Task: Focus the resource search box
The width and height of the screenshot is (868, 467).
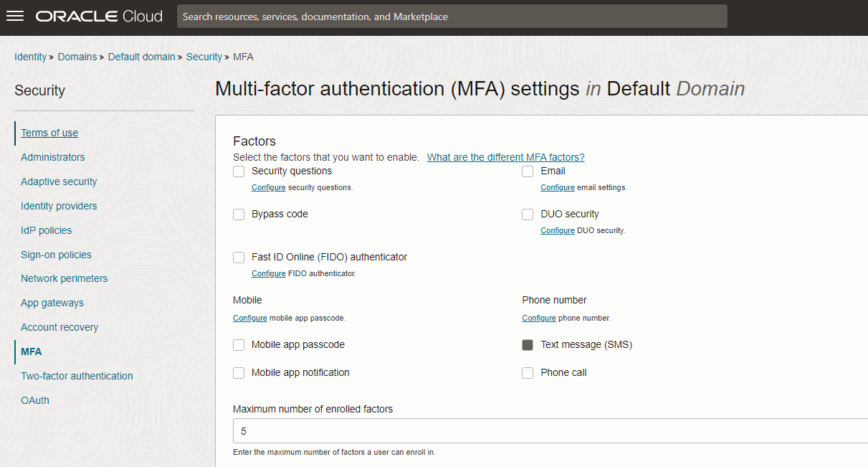Action: pyautogui.click(x=452, y=16)
